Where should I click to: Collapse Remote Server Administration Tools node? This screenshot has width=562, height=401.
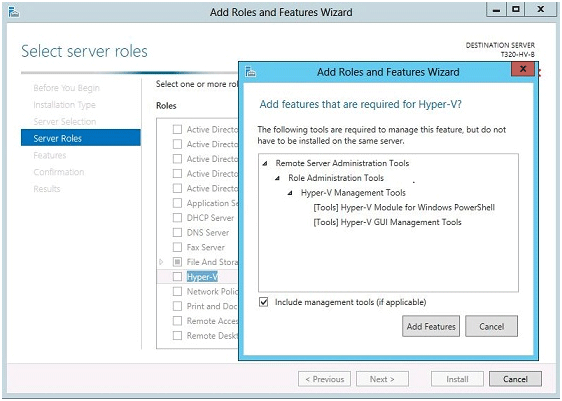[265, 163]
